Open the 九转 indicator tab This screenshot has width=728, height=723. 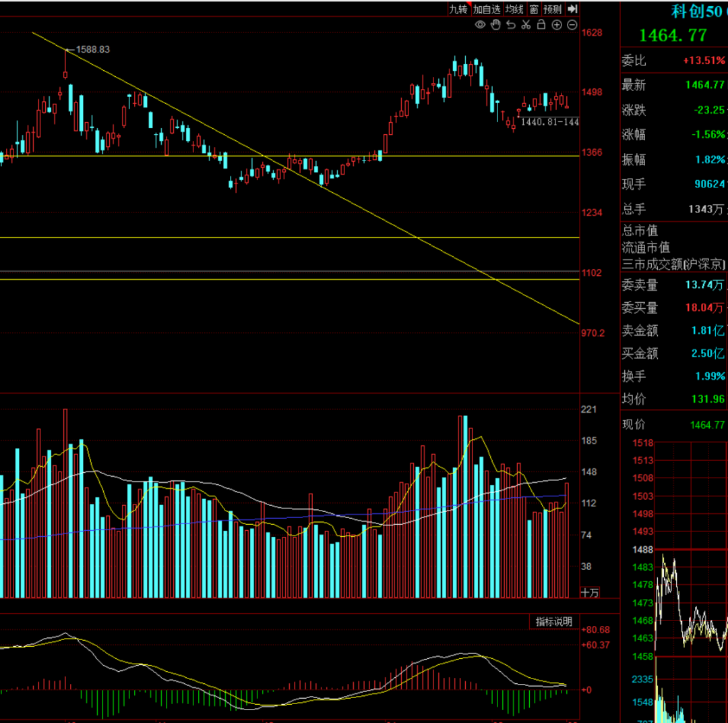(x=459, y=9)
